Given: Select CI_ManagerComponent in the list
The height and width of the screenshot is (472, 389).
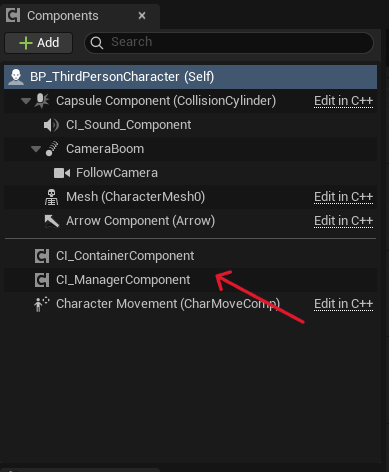Looking at the screenshot, I should point(190,280).
